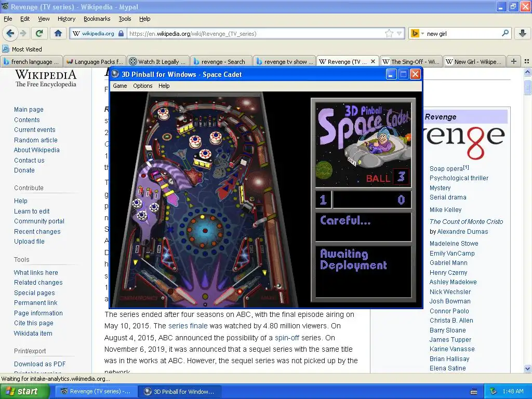532x399 pixels.
Task: Open the list all tabs button
Action: click(527, 61)
